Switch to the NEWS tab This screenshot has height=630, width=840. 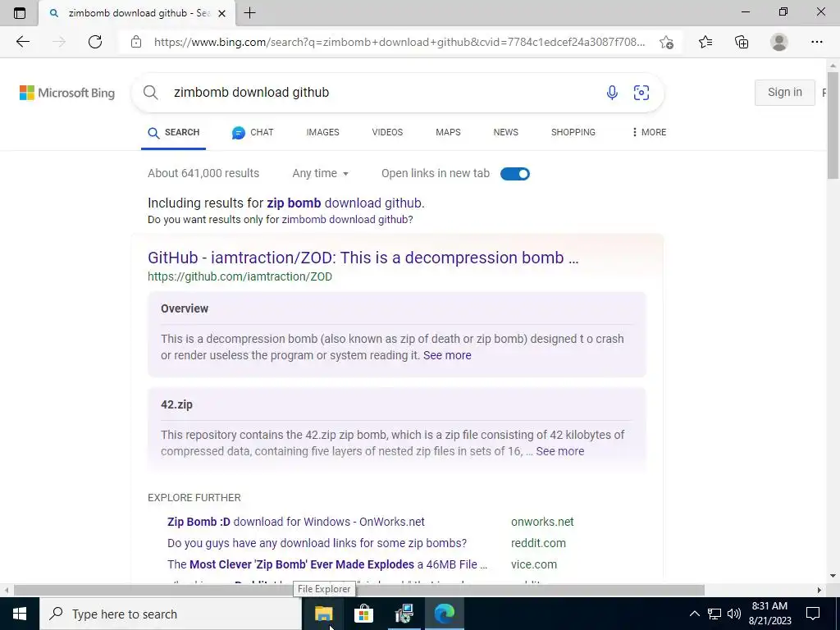pos(505,132)
